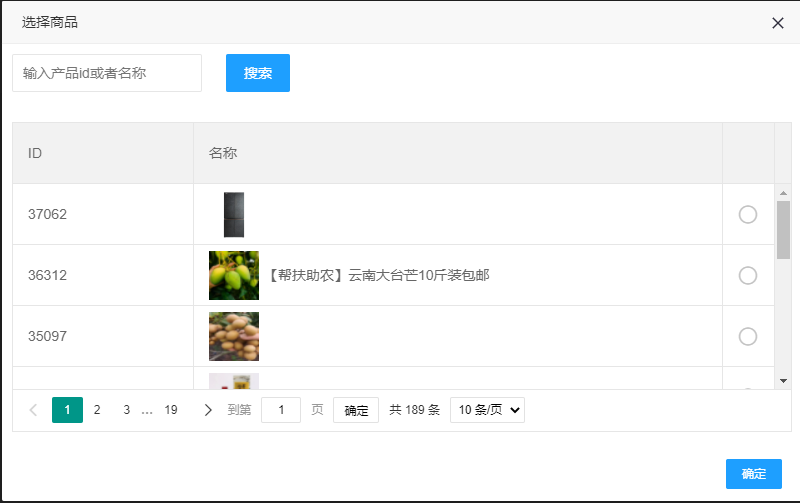800x503 pixels.
Task: Click the table scrollbar up arrow
Action: (783, 193)
